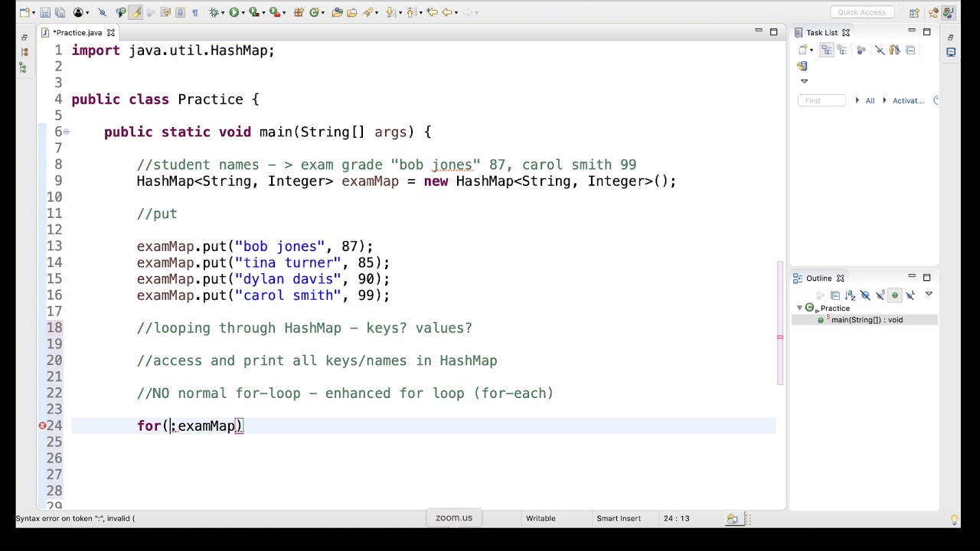Click the cursor position 24 : 13 in the status bar
Viewport: 980px width, 551px height.
coord(676,519)
